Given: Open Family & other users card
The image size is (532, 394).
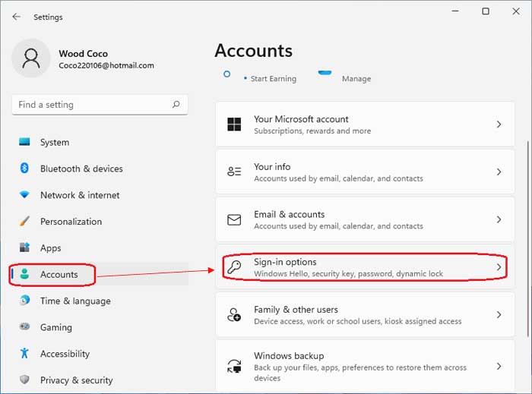Looking at the screenshot, I should tap(365, 315).
